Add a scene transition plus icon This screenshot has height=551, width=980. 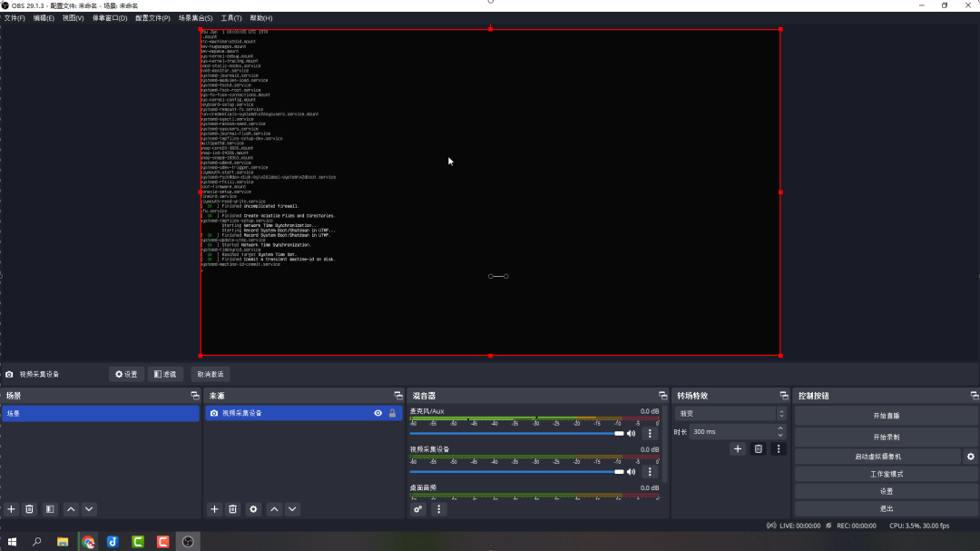coord(738,448)
